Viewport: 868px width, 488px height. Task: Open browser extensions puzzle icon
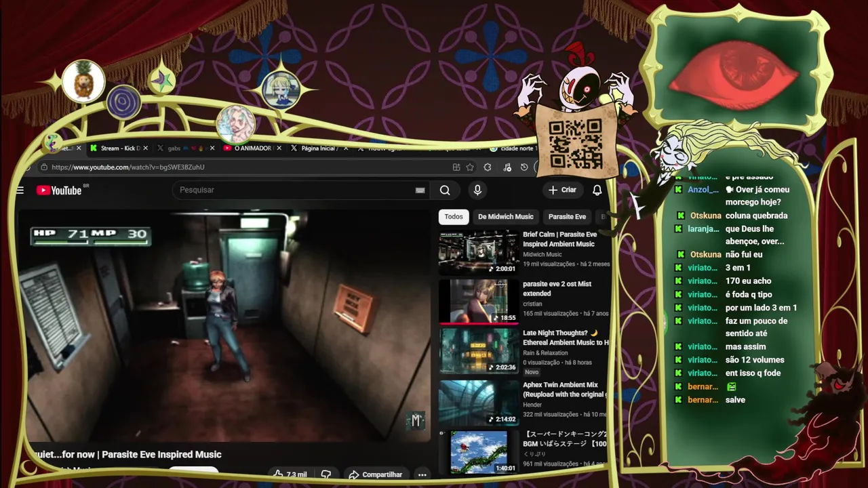click(487, 167)
